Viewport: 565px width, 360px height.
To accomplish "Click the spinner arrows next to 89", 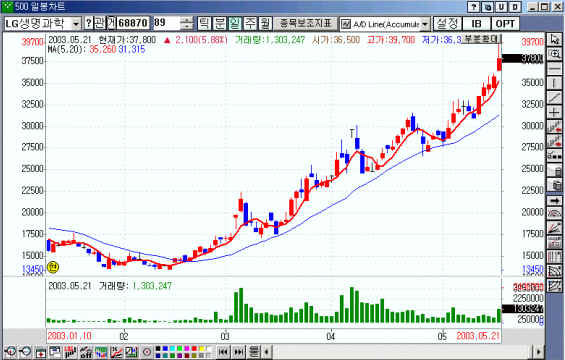I will tap(187, 23).
